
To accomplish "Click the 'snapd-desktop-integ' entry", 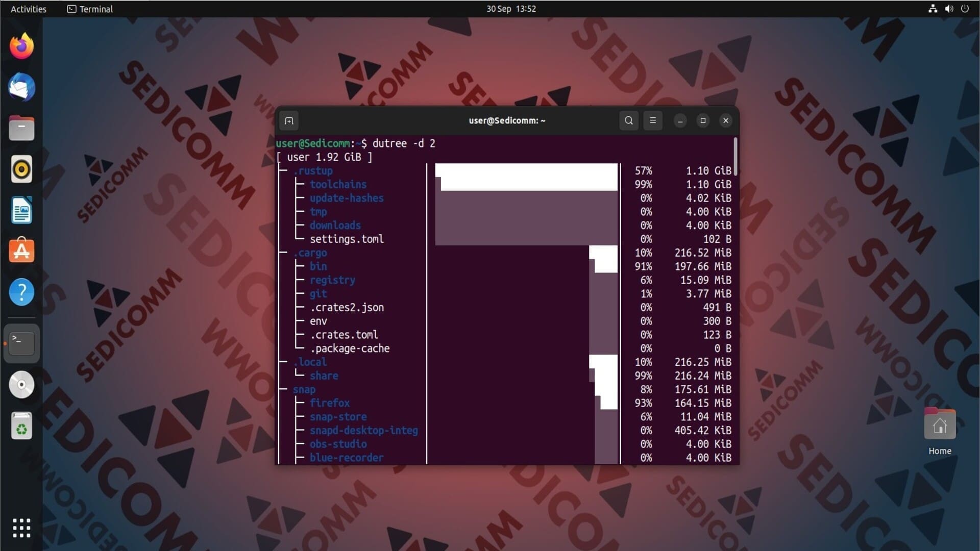I will [363, 431].
